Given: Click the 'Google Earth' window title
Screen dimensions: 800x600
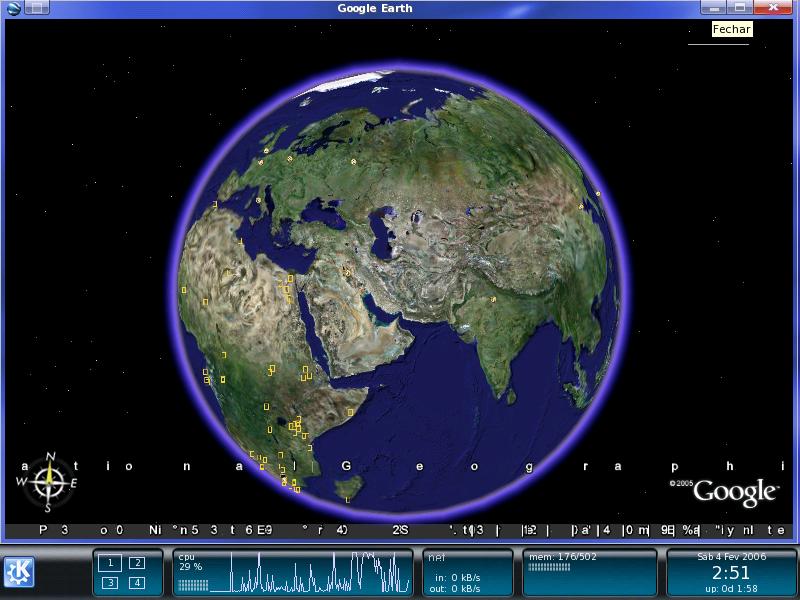Looking at the screenshot, I should point(374,8).
